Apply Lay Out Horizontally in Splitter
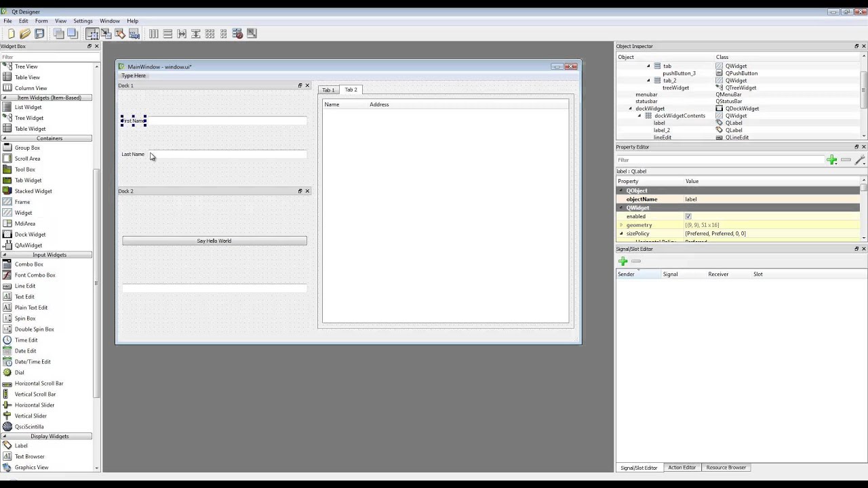Viewport: 868px width, 488px height. coord(182,33)
